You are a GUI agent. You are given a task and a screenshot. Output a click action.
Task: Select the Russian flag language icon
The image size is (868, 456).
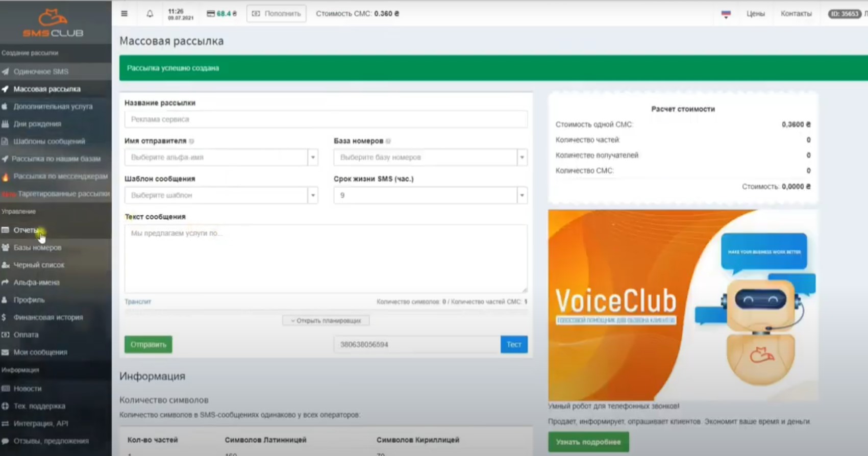[726, 14]
